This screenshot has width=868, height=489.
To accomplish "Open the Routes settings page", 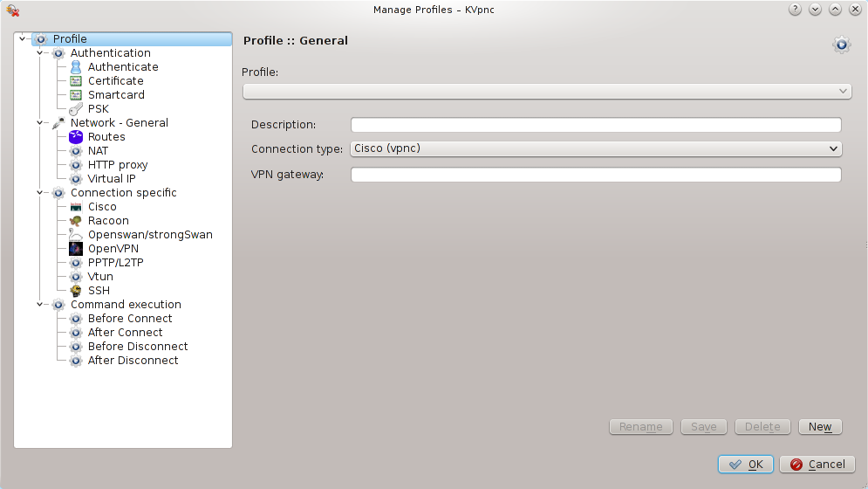I will pyautogui.click(x=106, y=137).
